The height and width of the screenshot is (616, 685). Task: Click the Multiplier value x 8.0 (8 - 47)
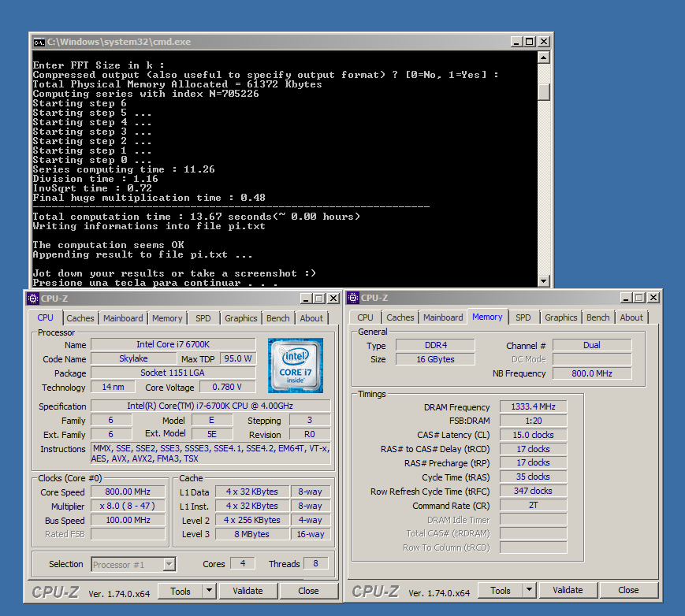[x=128, y=506]
